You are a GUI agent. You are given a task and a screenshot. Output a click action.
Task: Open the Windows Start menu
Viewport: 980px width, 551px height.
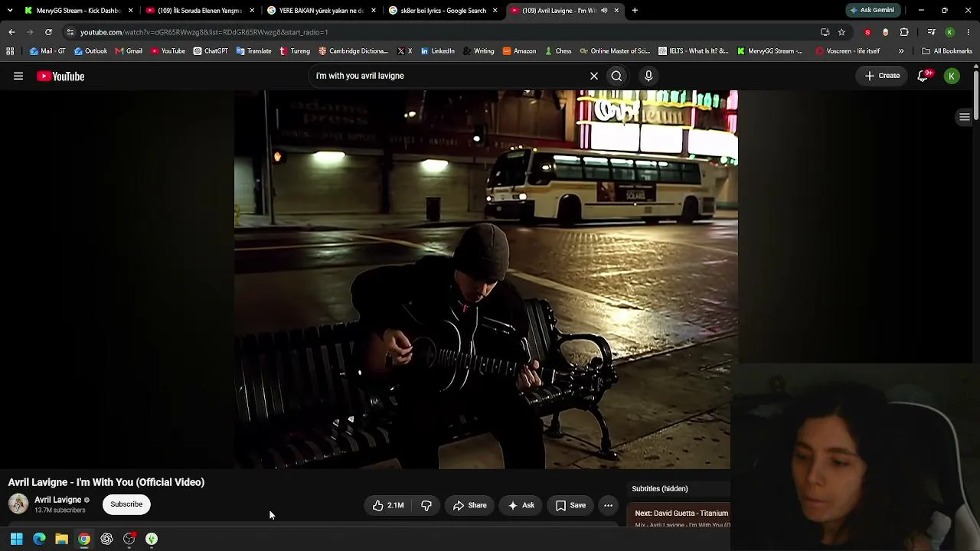coord(17,539)
